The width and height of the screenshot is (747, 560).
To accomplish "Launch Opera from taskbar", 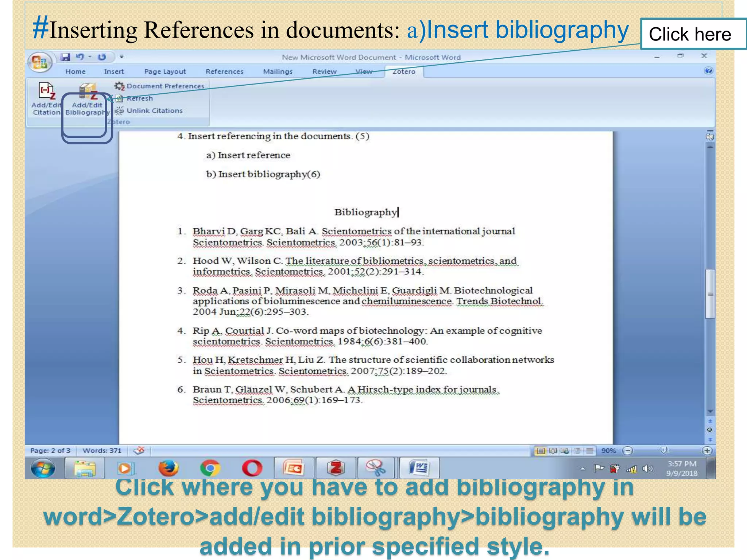I will click(x=252, y=468).
